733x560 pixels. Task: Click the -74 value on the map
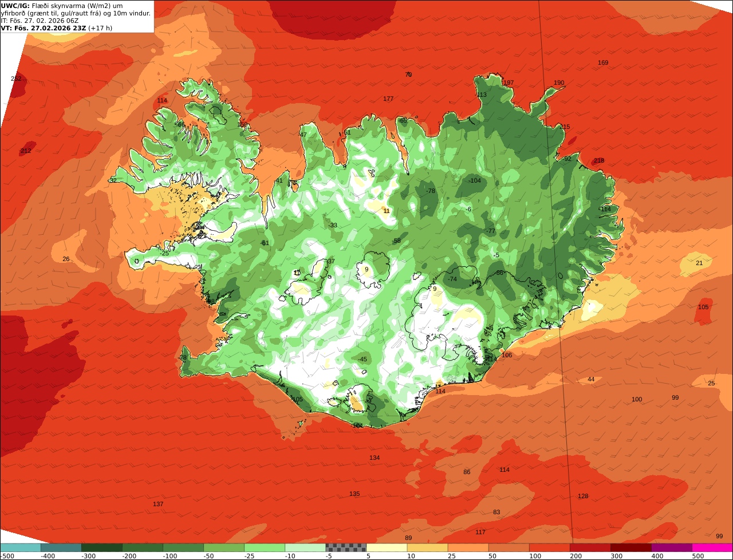click(452, 279)
